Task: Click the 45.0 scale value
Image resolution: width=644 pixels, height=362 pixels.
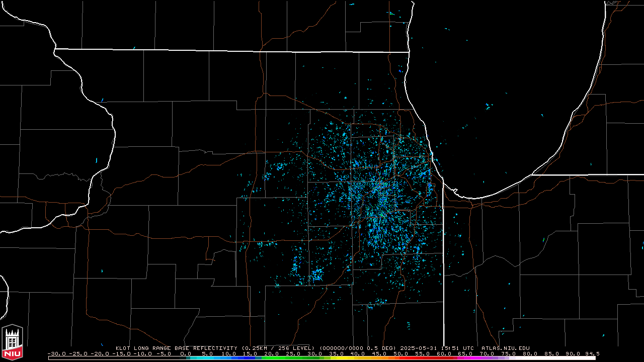Action: (x=379, y=353)
